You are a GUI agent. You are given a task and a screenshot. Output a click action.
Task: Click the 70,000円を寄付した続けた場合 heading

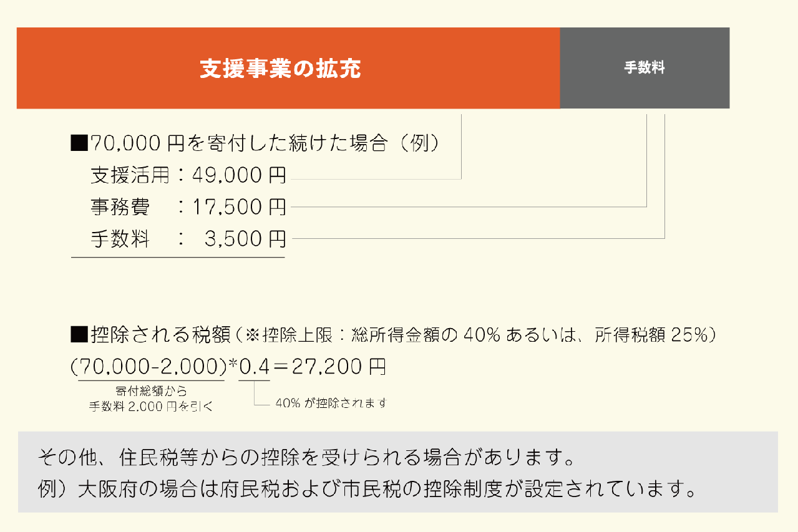pyautogui.click(x=265, y=143)
